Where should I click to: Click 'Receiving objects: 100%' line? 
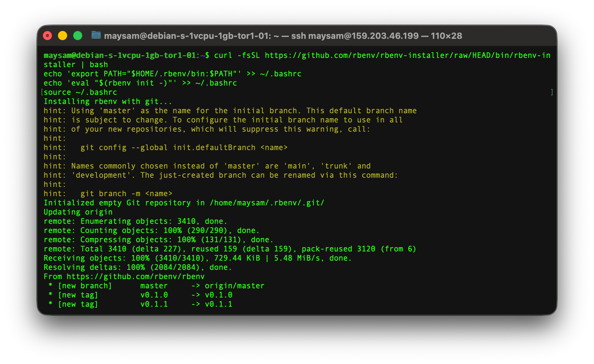(198, 258)
